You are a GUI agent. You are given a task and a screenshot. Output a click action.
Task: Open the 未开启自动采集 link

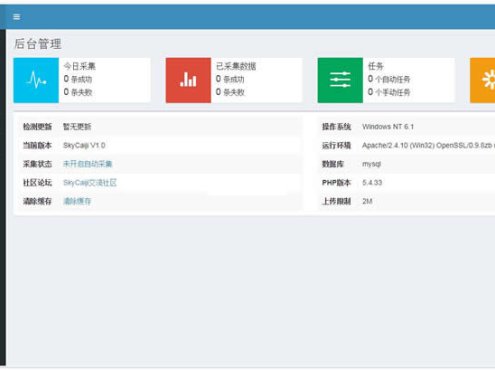[x=88, y=164]
